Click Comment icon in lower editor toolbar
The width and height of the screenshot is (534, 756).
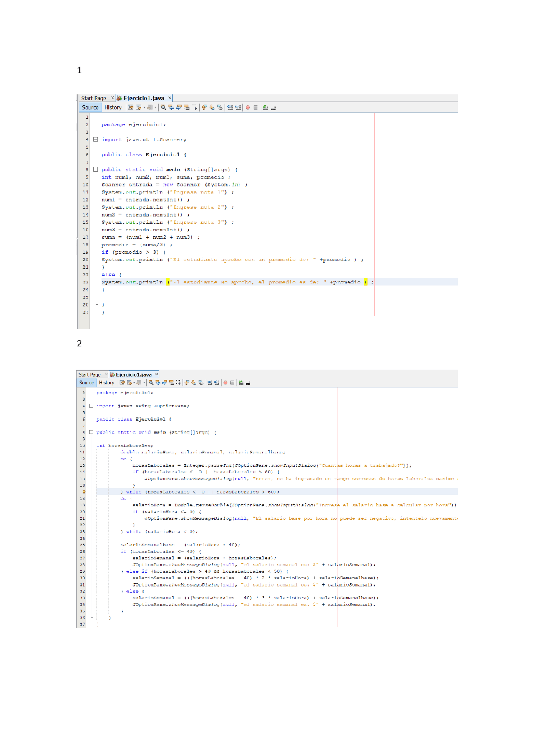pos(241,383)
